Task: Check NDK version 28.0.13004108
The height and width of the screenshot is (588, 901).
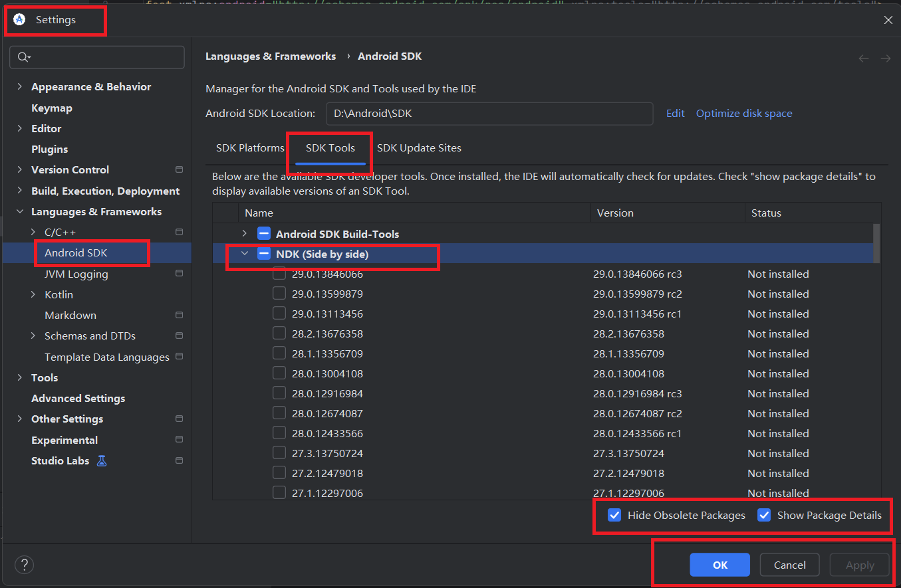Action: (x=279, y=373)
